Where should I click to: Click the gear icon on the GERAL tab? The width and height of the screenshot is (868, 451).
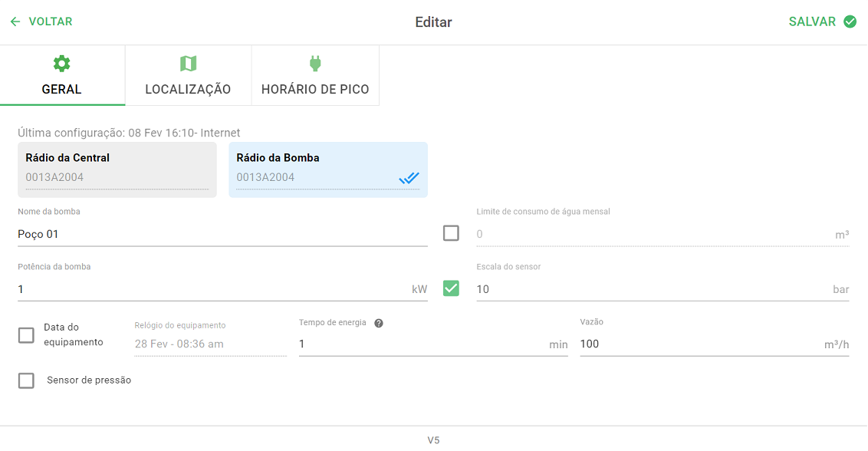pyautogui.click(x=61, y=64)
